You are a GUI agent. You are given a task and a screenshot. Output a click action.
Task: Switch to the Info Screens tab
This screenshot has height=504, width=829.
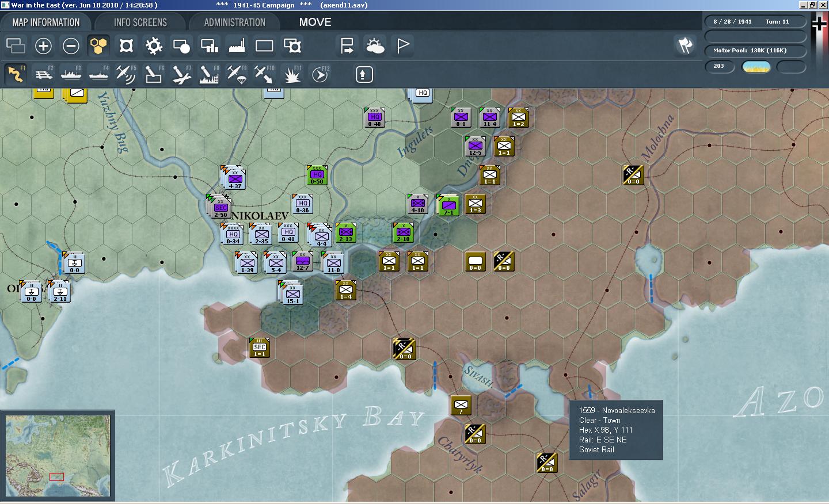140,22
